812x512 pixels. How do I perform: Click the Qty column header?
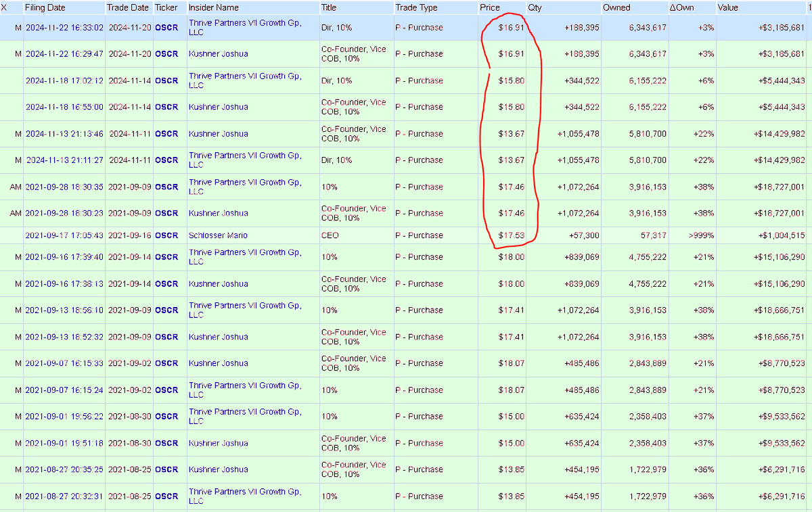point(535,8)
